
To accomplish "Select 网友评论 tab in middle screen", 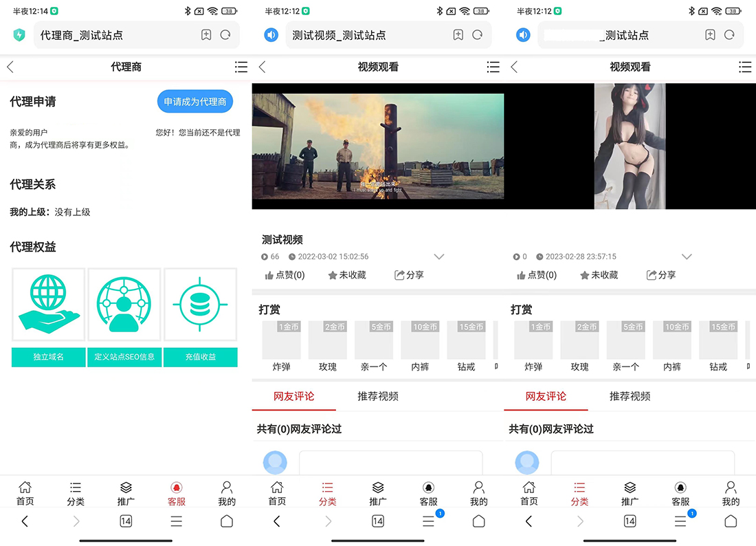I will [293, 397].
